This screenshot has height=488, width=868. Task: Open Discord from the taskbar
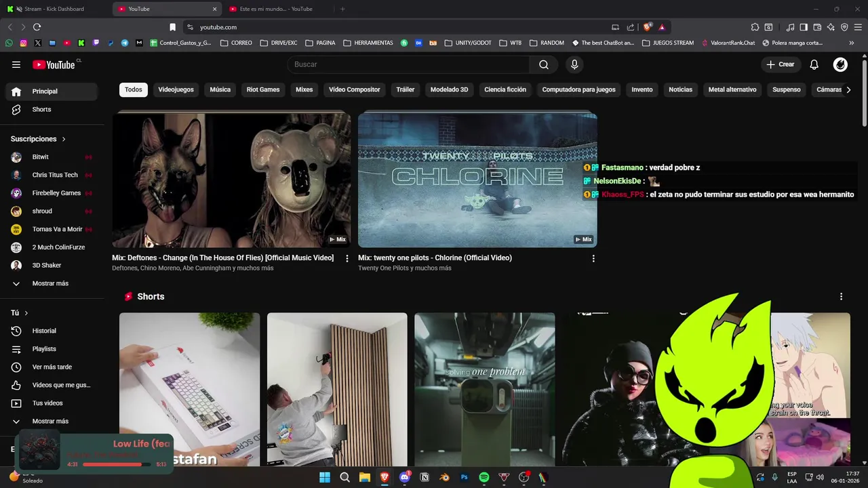[405, 477]
